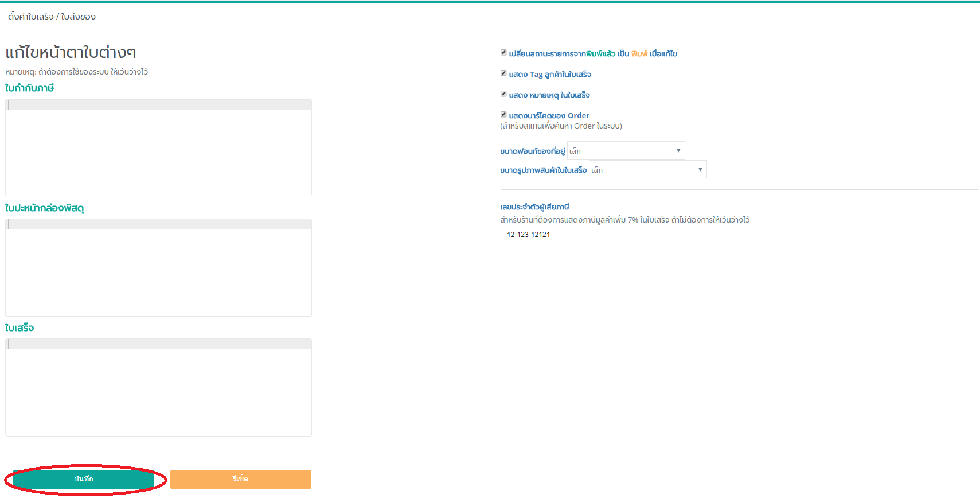980x502 pixels.
Task: Click the toolbar grip of ใบกำกับภาษี editor
Action: pos(9,105)
